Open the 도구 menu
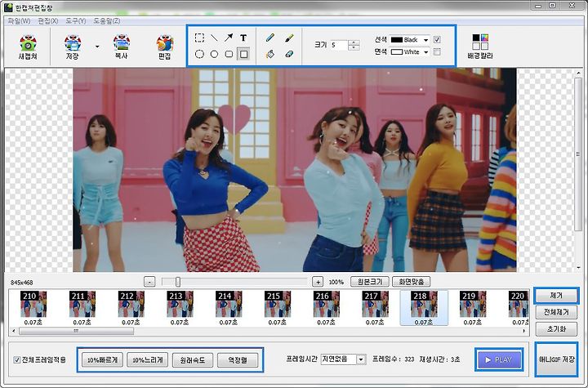This screenshot has height=388, width=588. (x=76, y=21)
